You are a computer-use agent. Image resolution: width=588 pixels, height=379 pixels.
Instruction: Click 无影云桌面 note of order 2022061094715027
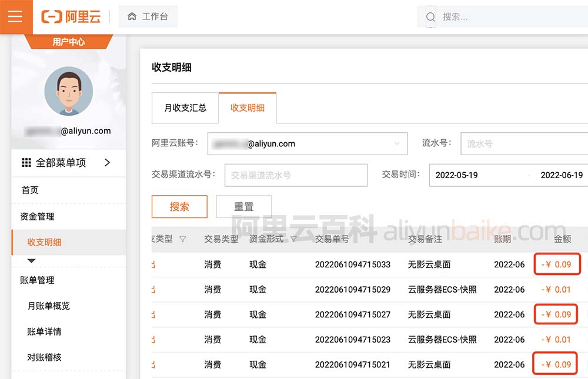tap(429, 314)
